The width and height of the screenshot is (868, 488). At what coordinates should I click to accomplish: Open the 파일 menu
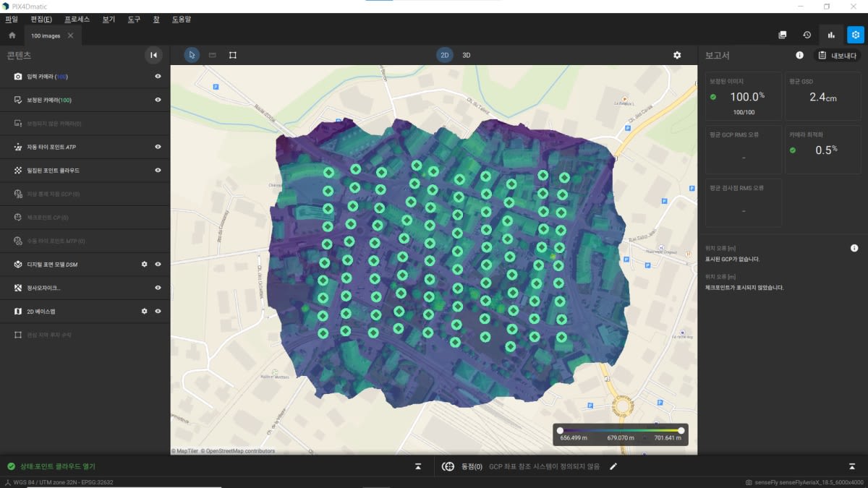(11, 19)
